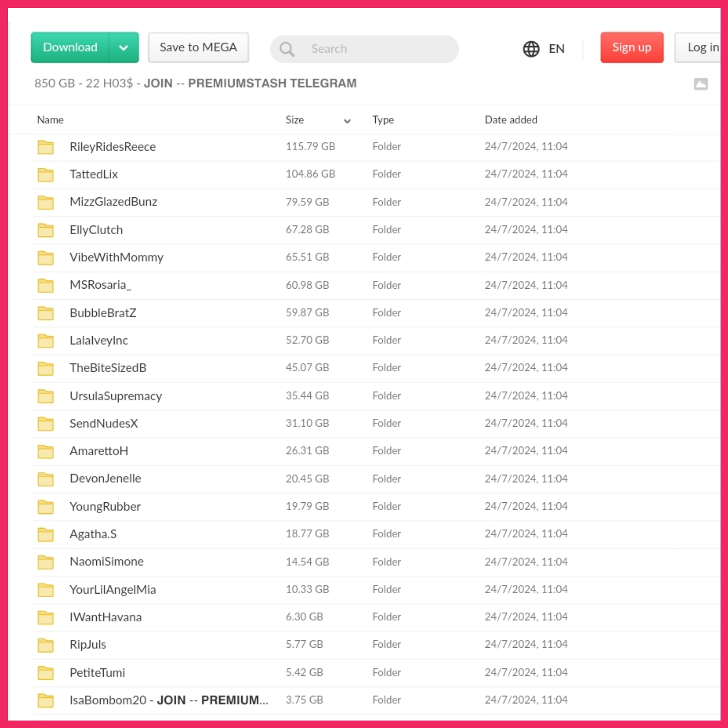Click the 10.33 GB size cell

[307, 589]
